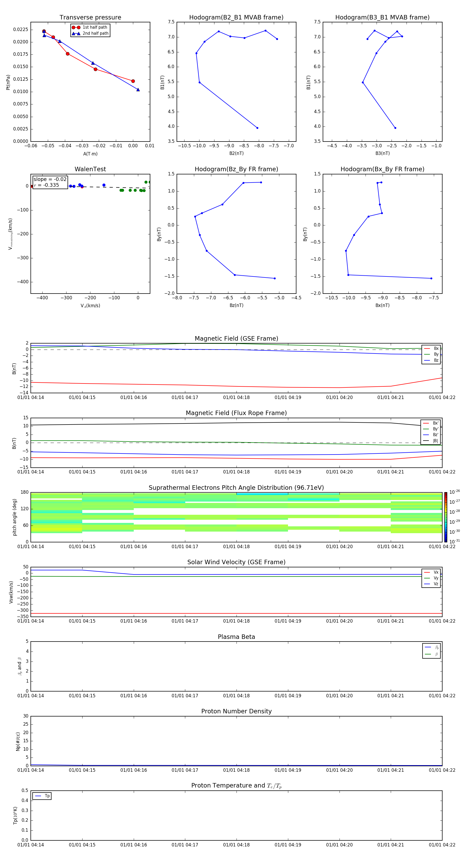Click the "Hodogram(B3_B1 MVAB frame)" title
Screen dimensions: 473x868
point(382,17)
